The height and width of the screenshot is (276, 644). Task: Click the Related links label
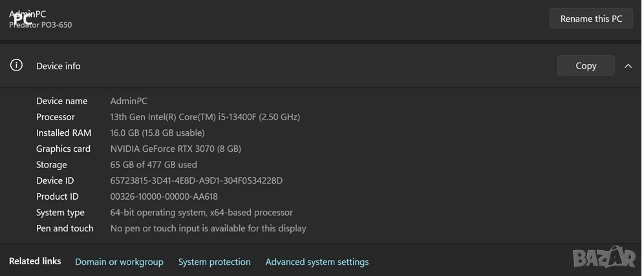point(35,261)
